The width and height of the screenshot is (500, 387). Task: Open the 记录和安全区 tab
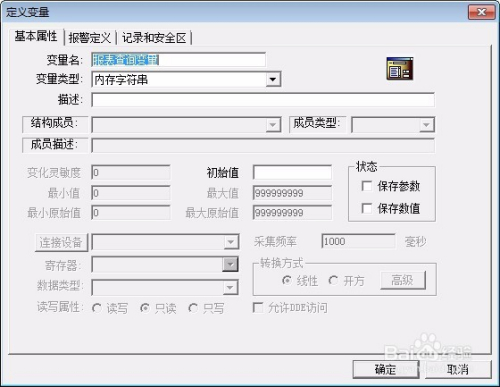[154, 38]
